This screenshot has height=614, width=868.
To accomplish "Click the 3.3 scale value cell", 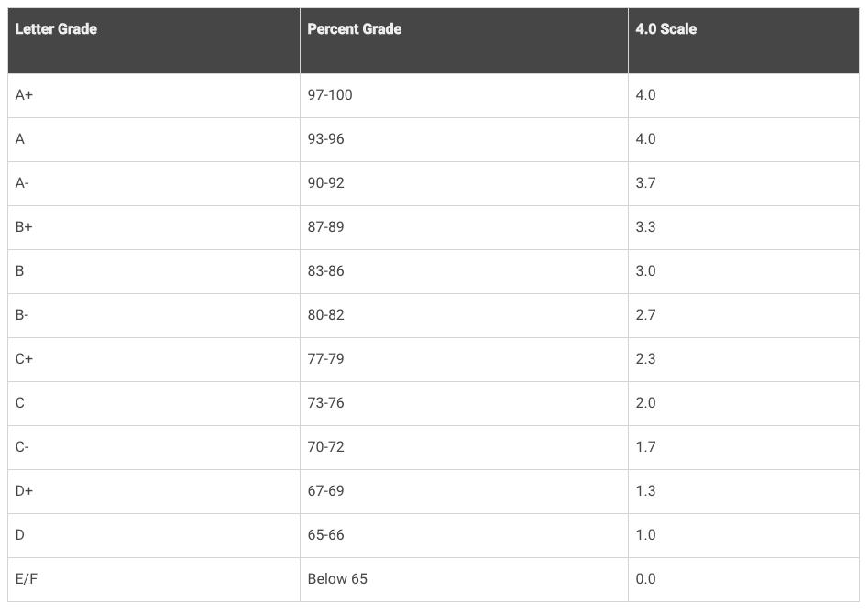I will click(x=645, y=227).
